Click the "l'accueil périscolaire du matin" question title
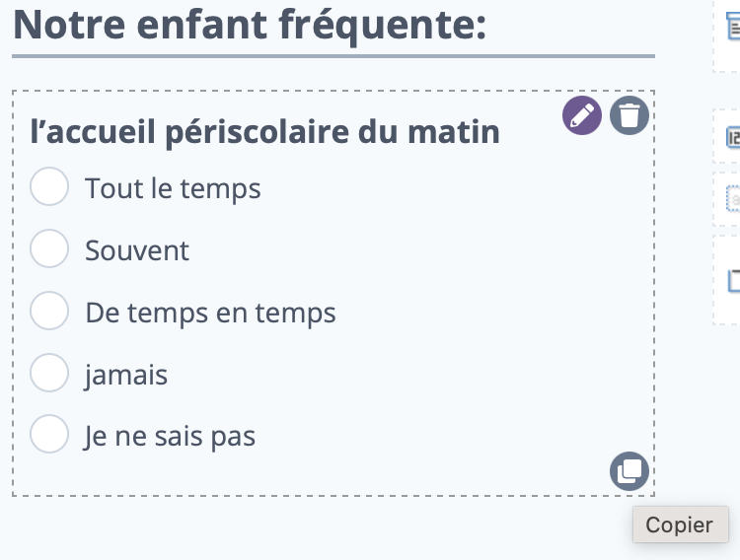The width and height of the screenshot is (740, 560). click(264, 132)
